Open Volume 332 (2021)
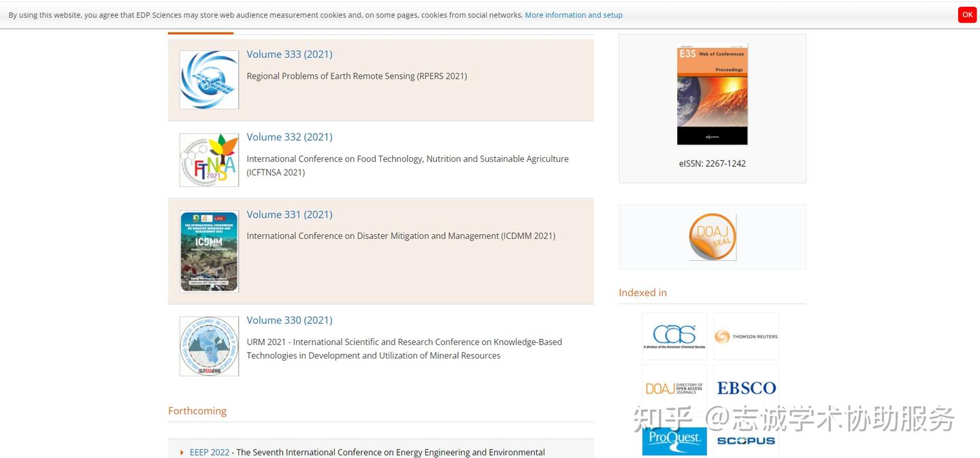Viewport: 980px width, 458px height. 289,137
